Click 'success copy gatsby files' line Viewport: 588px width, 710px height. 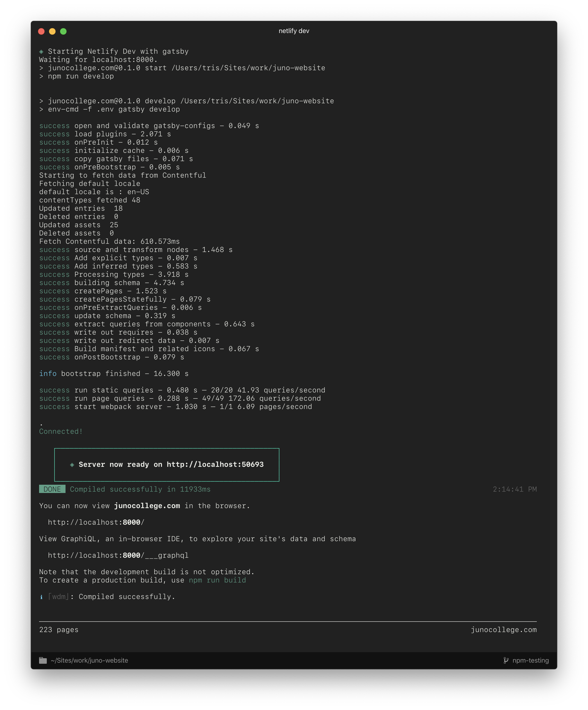point(116,159)
